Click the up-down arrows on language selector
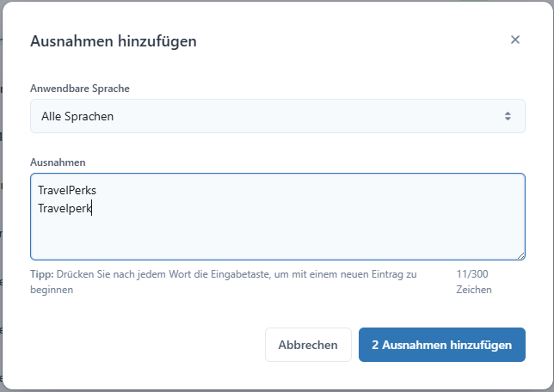554x392 pixels. [x=508, y=116]
